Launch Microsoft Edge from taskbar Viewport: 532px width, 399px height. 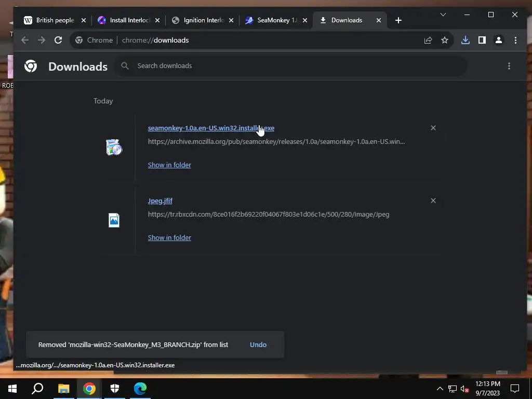[x=140, y=389]
